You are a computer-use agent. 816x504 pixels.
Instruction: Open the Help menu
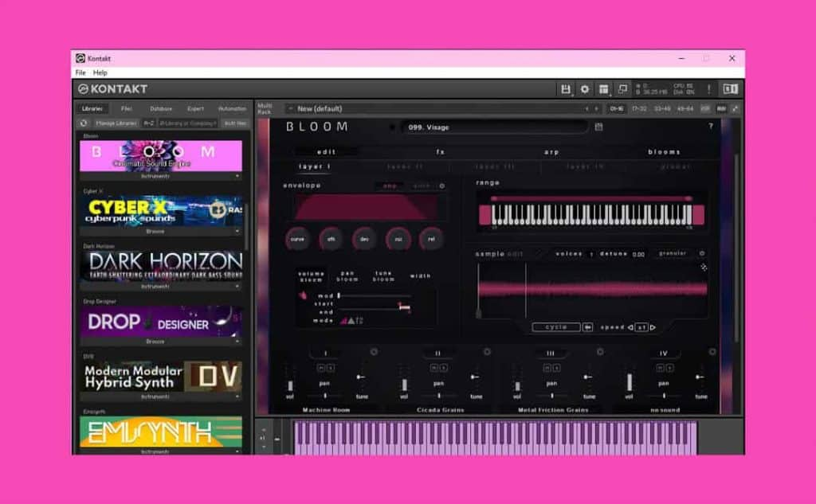pos(100,72)
